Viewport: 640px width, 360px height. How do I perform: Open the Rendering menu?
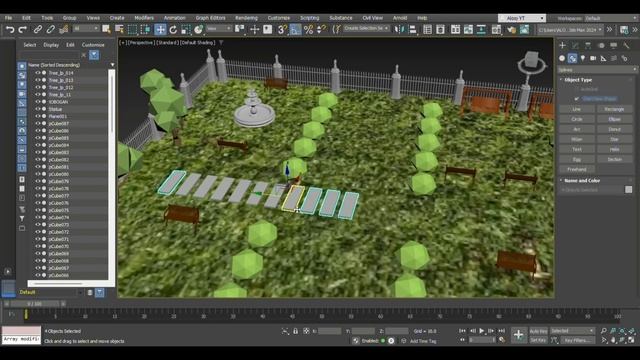pos(246,18)
